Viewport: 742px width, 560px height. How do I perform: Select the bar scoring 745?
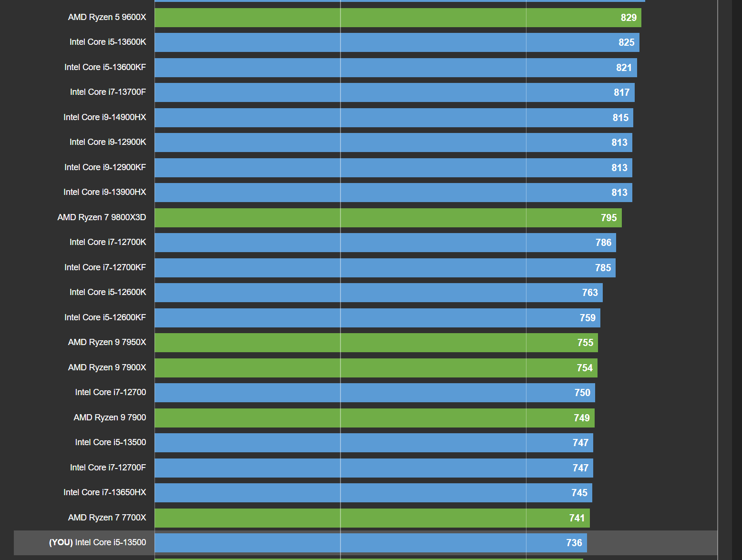(373, 493)
